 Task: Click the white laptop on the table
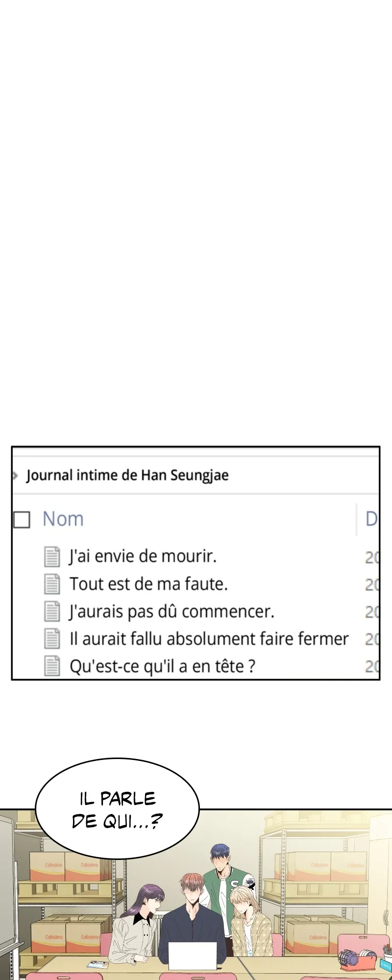(192, 955)
